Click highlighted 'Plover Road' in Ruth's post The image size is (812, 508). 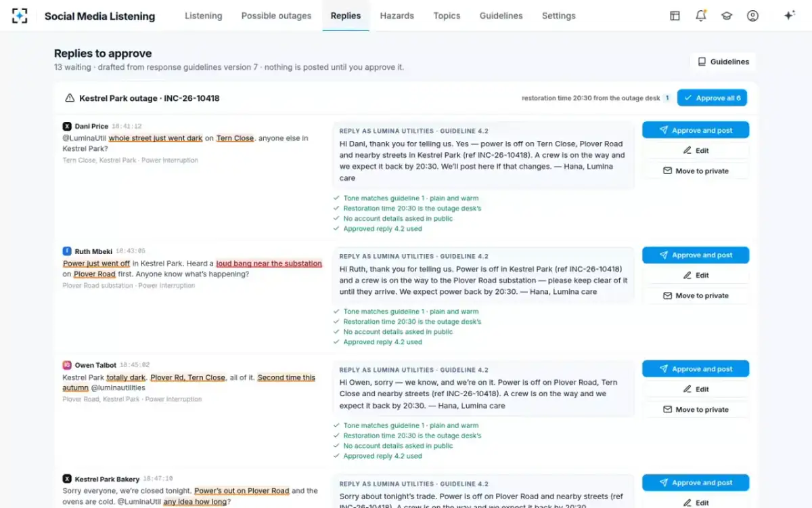(x=95, y=274)
